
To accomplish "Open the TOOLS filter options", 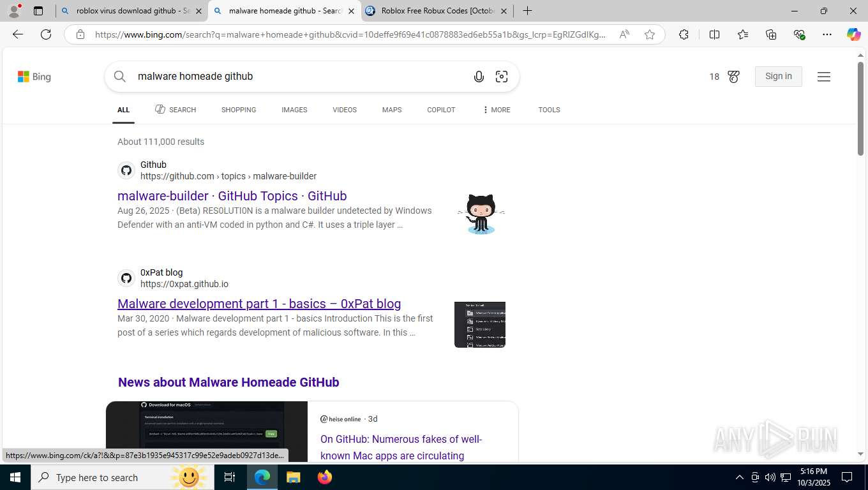I will pos(549,110).
